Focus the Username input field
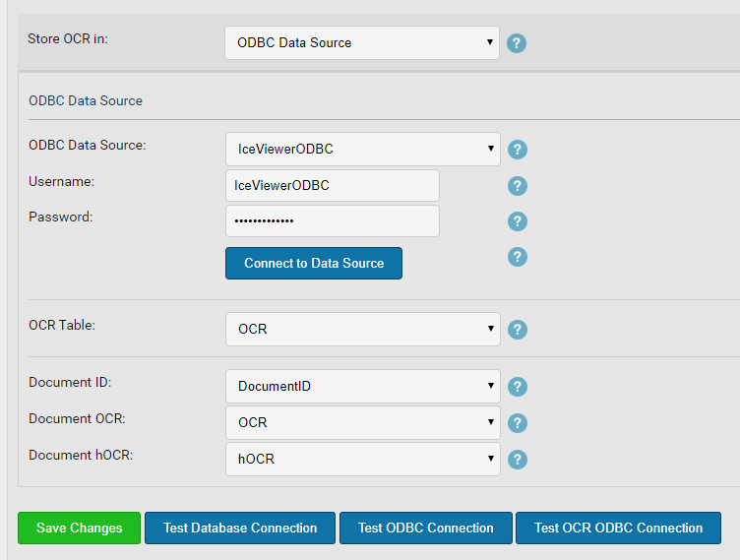 pyautogui.click(x=333, y=186)
